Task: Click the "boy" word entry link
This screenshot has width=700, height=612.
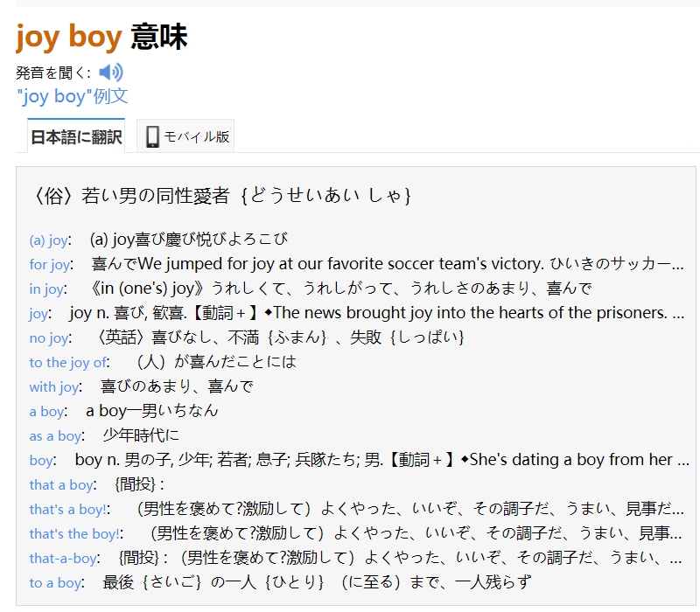Action: [x=40, y=461]
